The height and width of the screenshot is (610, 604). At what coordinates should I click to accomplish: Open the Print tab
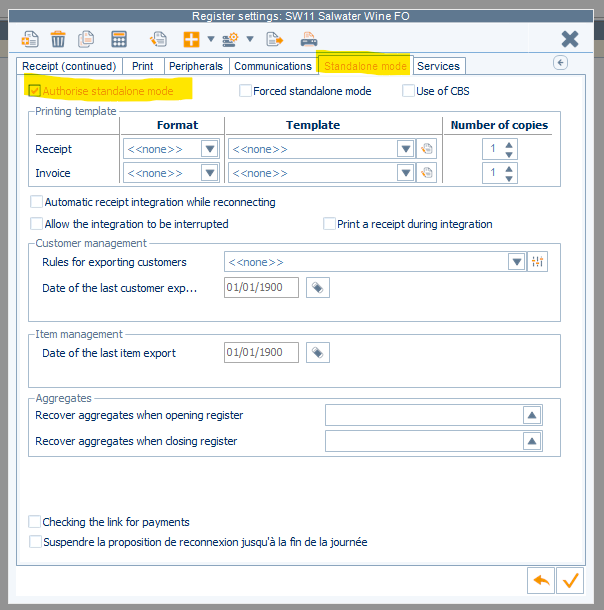[x=143, y=66]
